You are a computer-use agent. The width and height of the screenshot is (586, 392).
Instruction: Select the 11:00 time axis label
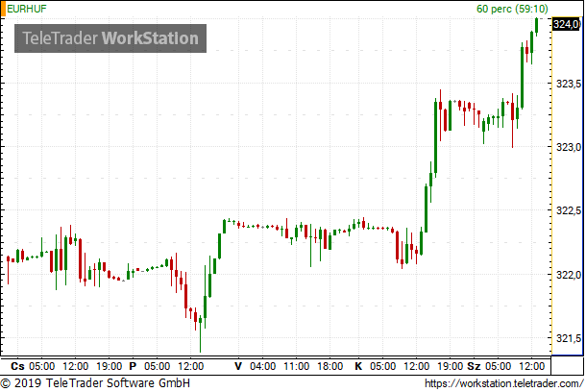[297, 366]
